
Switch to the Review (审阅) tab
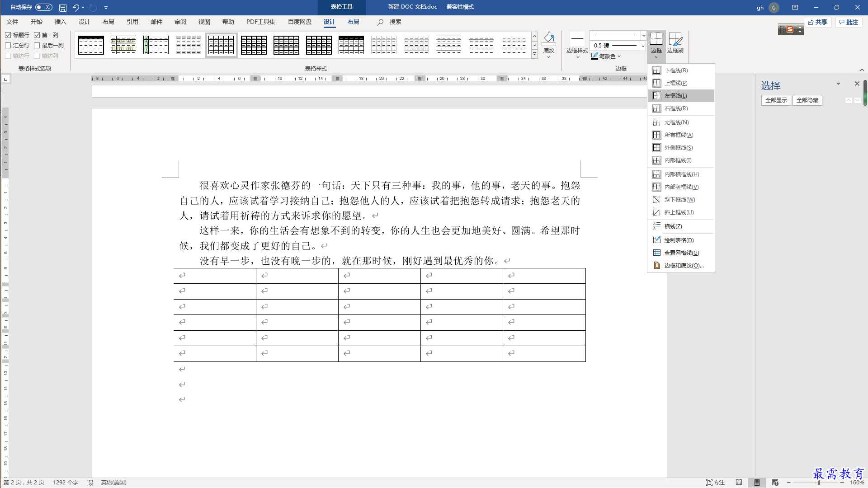pos(180,22)
